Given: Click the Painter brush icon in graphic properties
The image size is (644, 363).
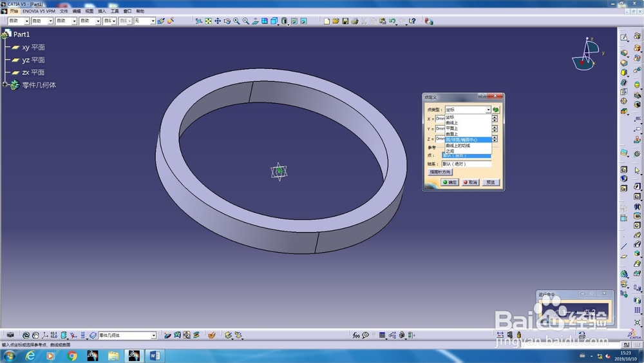Looking at the screenshot, I should [x=161, y=21].
